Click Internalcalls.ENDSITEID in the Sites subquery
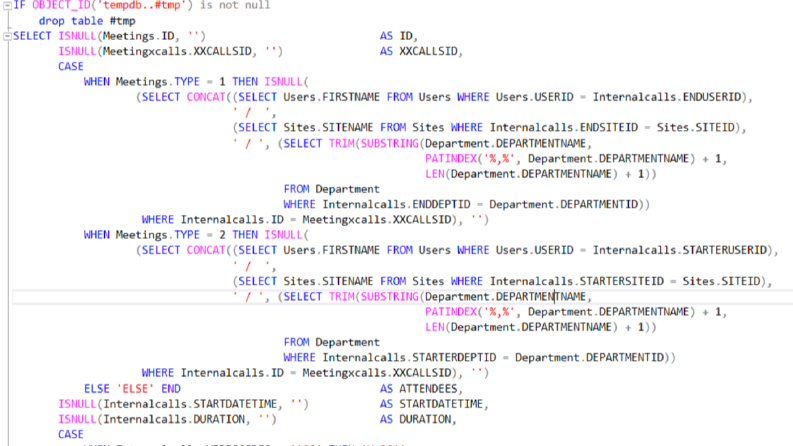 [564, 127]
